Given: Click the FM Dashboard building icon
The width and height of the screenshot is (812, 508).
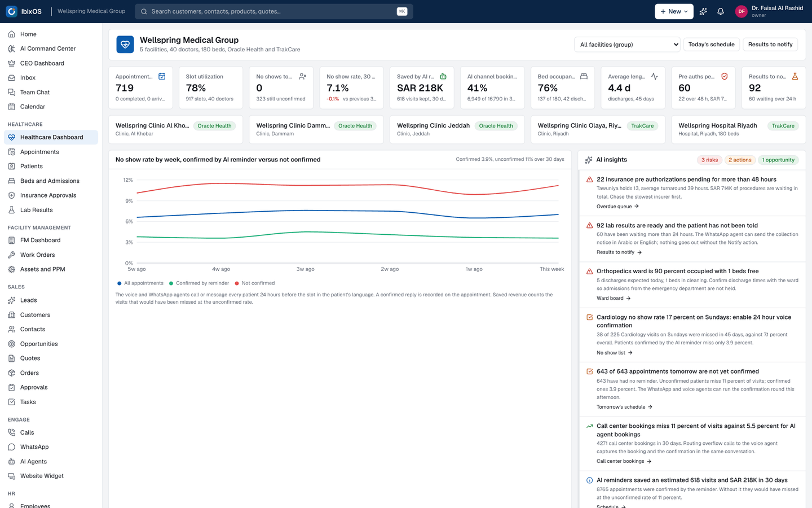Looking at the screenshot, I should click(x=11, y=240).
